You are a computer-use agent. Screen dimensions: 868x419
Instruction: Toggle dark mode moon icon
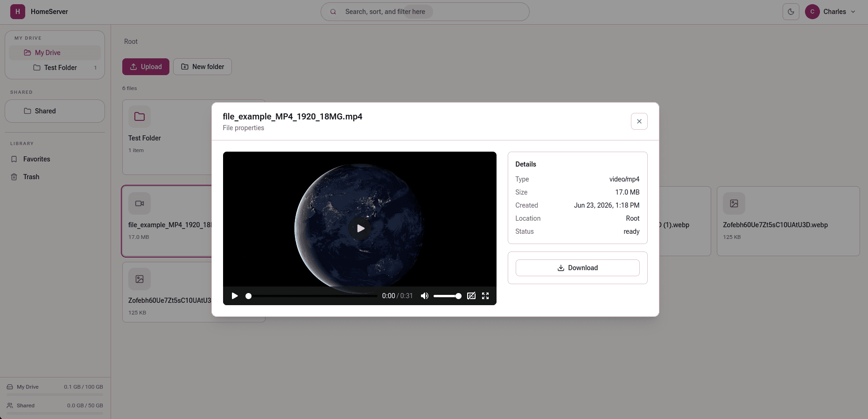click(791, 12)
